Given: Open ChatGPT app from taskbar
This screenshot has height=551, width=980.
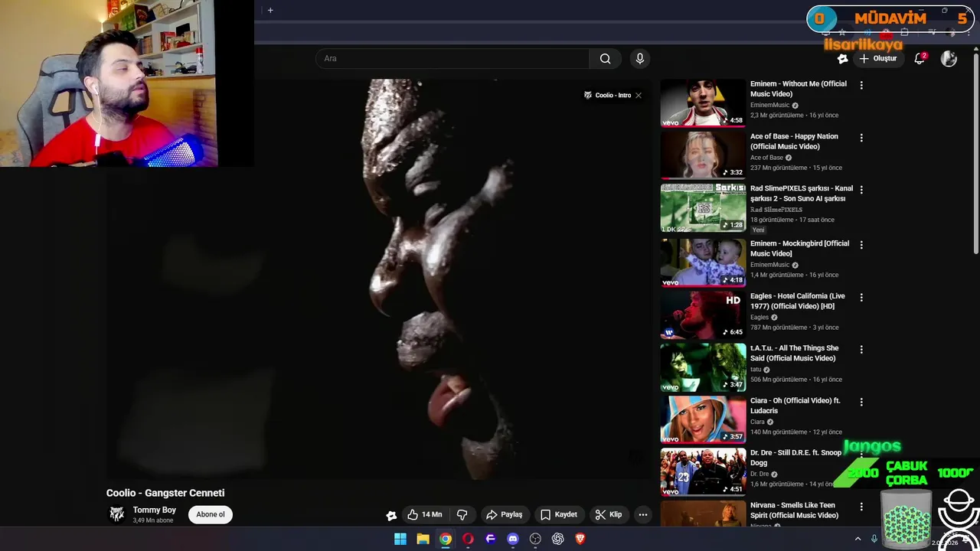Looking at the screenshot, I should coord(558,539).
